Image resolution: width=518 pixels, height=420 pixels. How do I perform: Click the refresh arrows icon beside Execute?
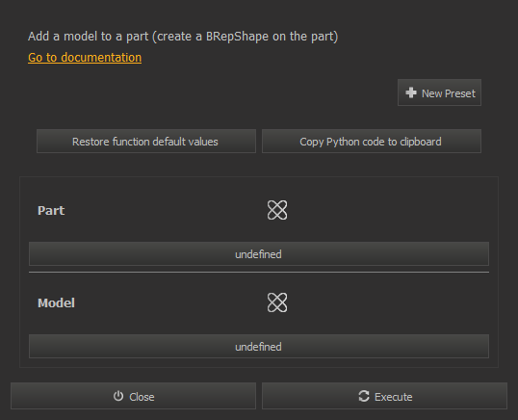(364, 396)
